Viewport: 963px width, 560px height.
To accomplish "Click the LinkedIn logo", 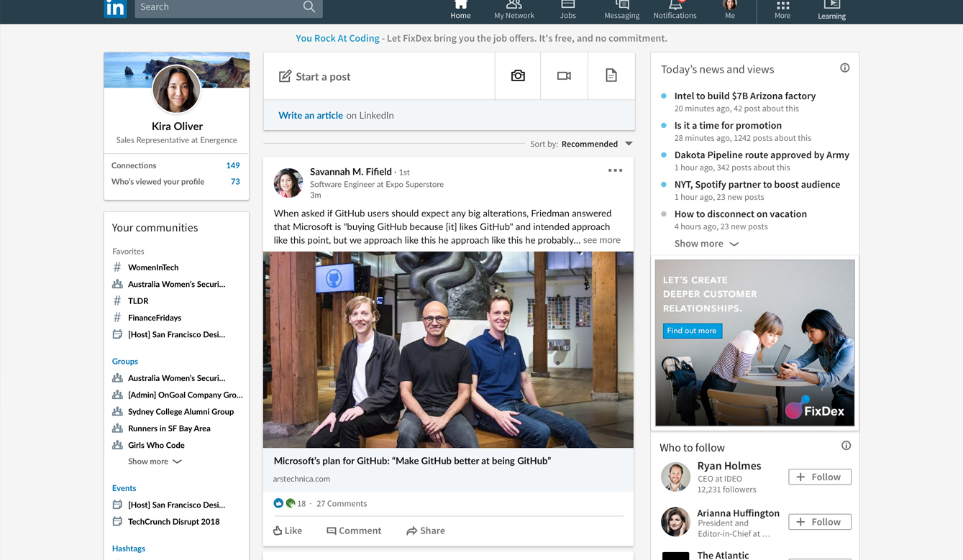I will point(115,8).
